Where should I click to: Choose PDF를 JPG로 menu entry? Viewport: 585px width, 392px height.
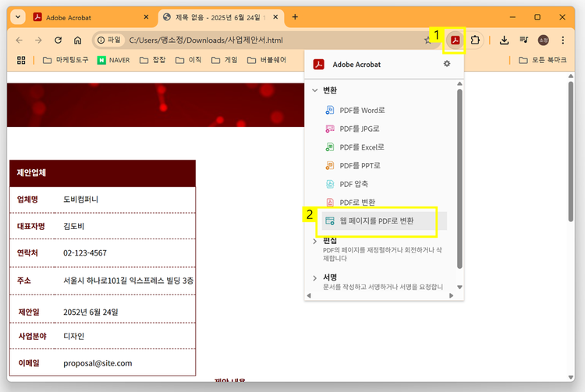click(384, 129)
